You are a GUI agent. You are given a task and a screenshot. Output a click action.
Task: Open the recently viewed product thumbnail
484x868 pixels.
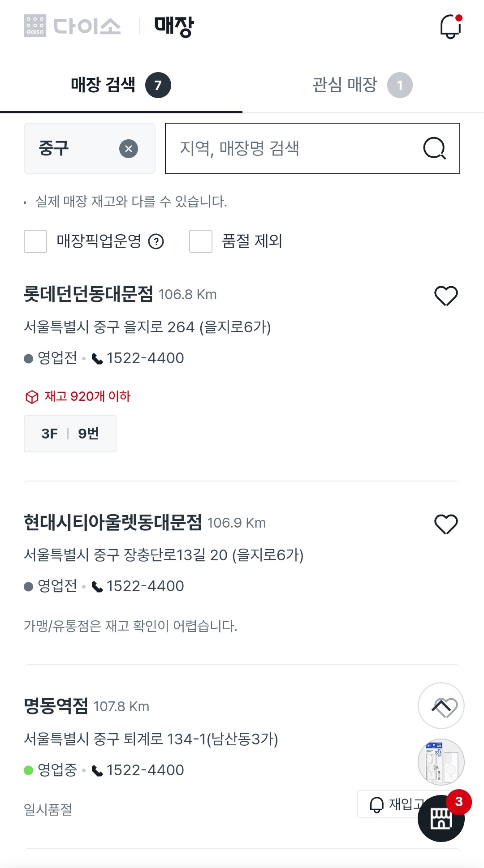441,762
